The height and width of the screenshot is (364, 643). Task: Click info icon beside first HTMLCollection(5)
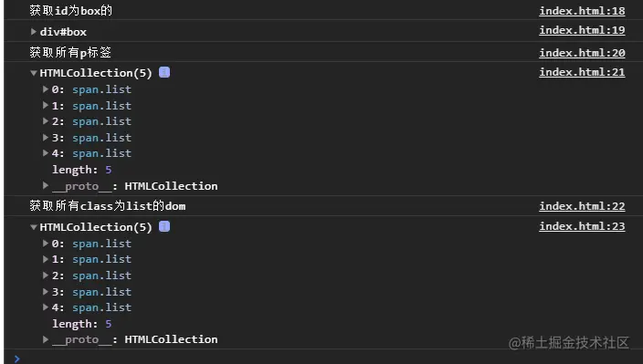(x=164, y=72)
